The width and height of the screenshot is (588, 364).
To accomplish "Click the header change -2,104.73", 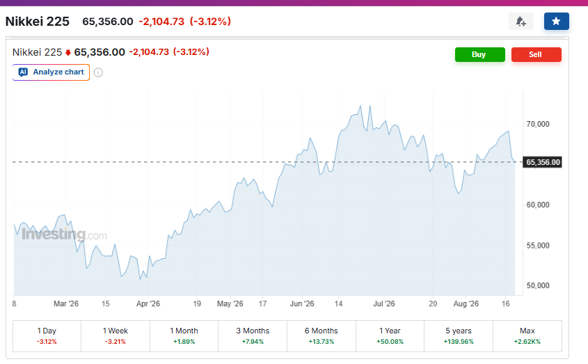I will 161,22.
